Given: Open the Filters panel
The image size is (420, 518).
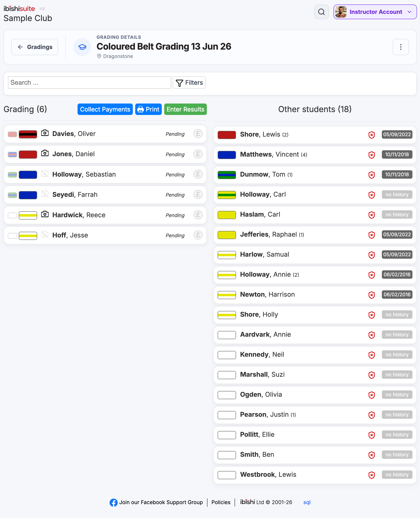Looking at the screenshot, I should click(x=189, y=82).
